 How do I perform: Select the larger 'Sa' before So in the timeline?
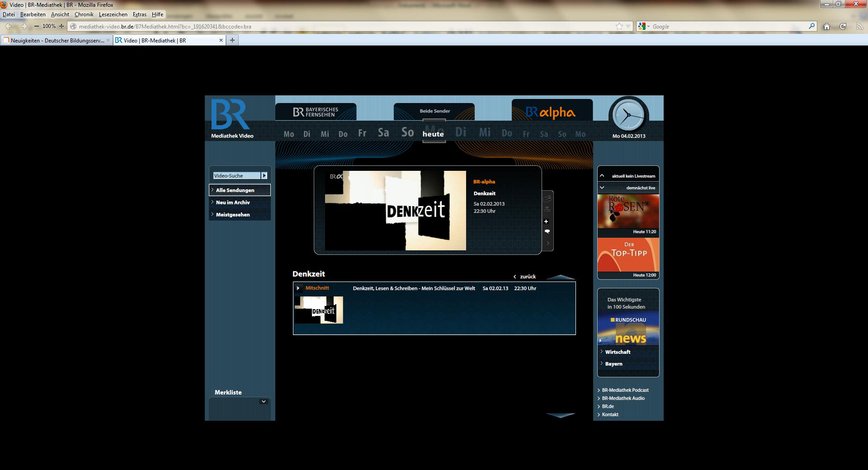383,133
